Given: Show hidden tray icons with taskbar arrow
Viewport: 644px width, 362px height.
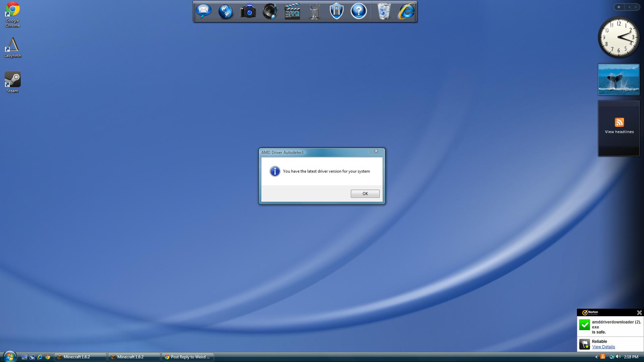Looking at the screenshot, I should 596,357.
